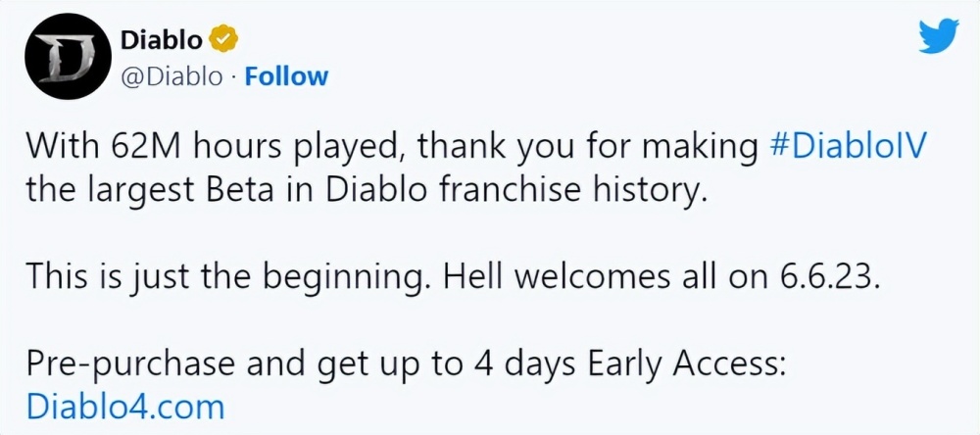Open the @Diablo handle
This screenshot has height=435, width=980.
[171, 75]
